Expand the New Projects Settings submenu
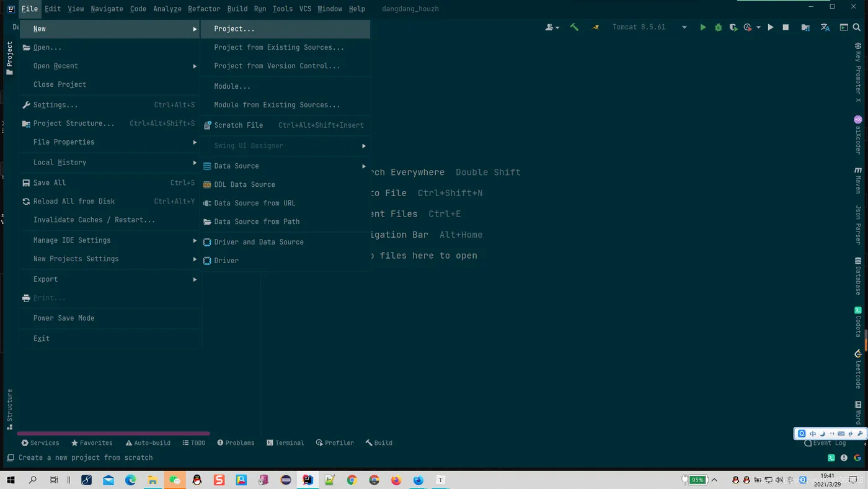This screenshot has width=868, height=489. tap(110, 259)
